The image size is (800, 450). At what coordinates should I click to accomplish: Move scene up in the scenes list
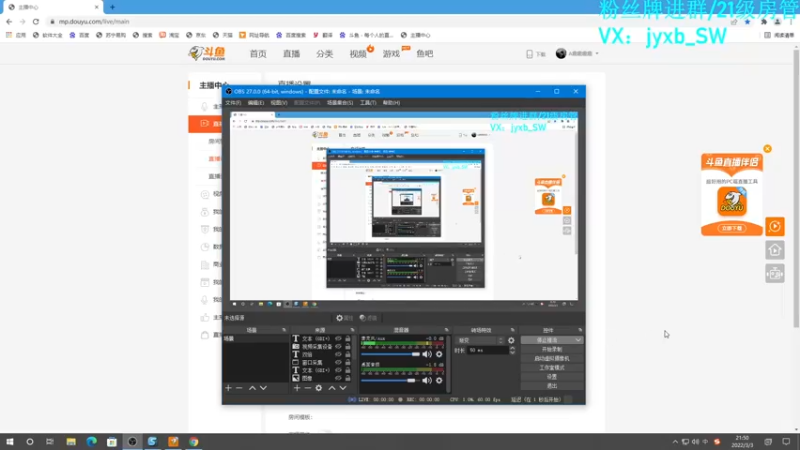coord(252,388)
